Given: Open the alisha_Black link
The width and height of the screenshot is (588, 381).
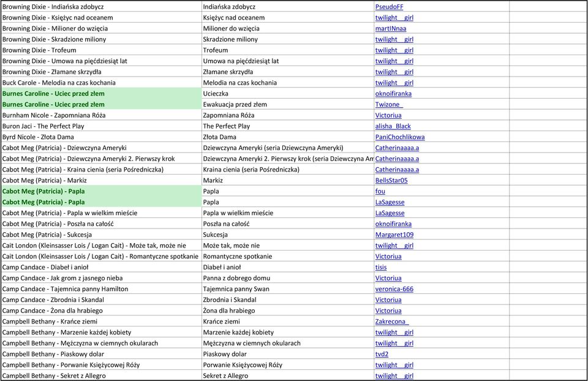Looking at the screenshot, I should pos(393,126).
